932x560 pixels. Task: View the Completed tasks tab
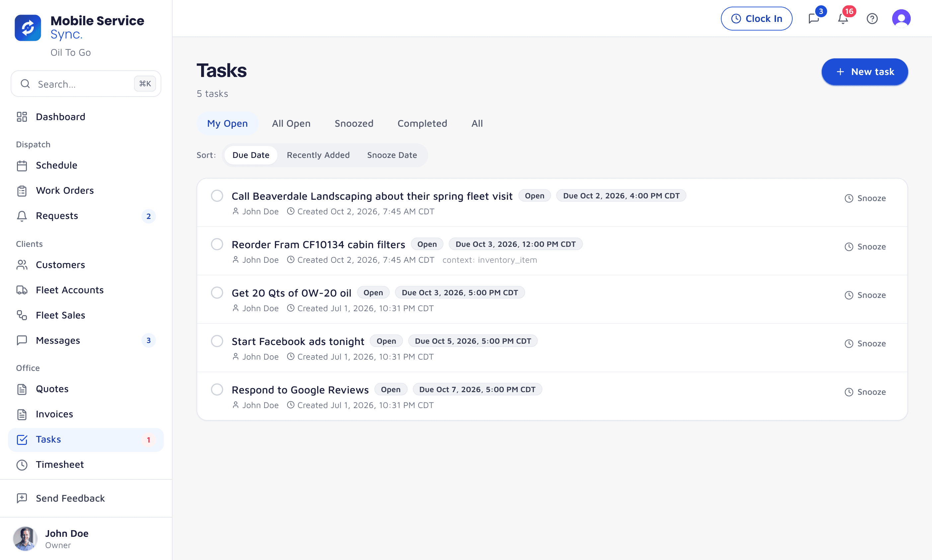(x=422, y=123)
